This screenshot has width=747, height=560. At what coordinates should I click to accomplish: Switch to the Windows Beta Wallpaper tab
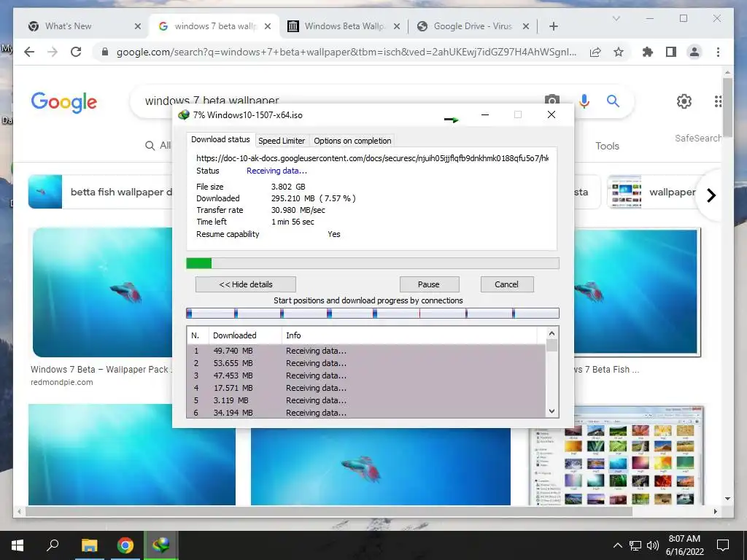(344, 26)
